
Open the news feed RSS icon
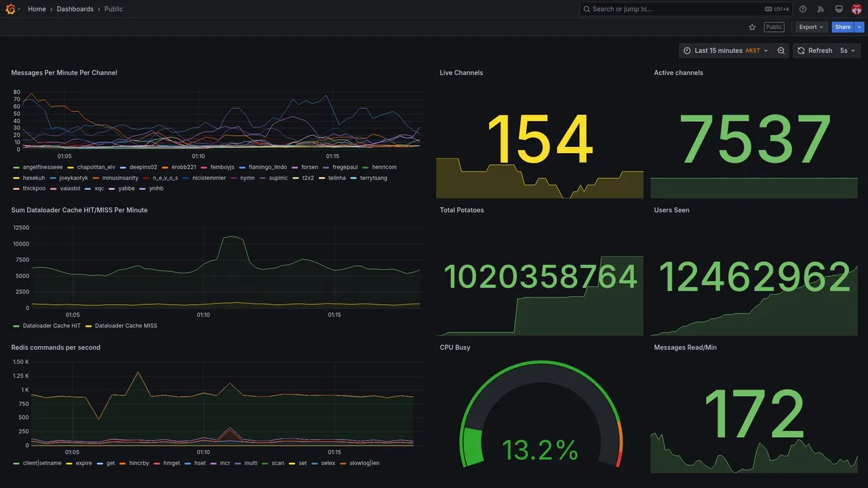pos(821,9)
